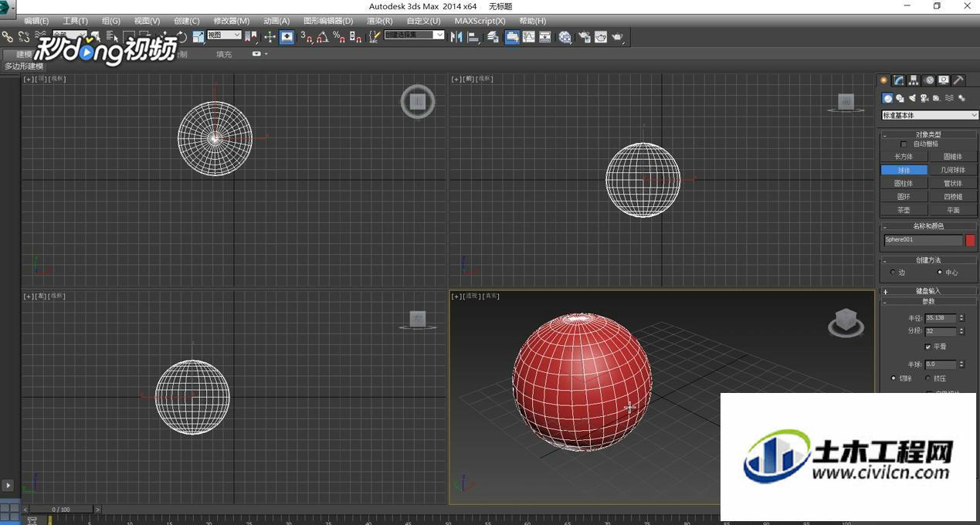Screen dimensions: 980x525
Task: Click the 几何球体 object button
Action: [952, 170]
